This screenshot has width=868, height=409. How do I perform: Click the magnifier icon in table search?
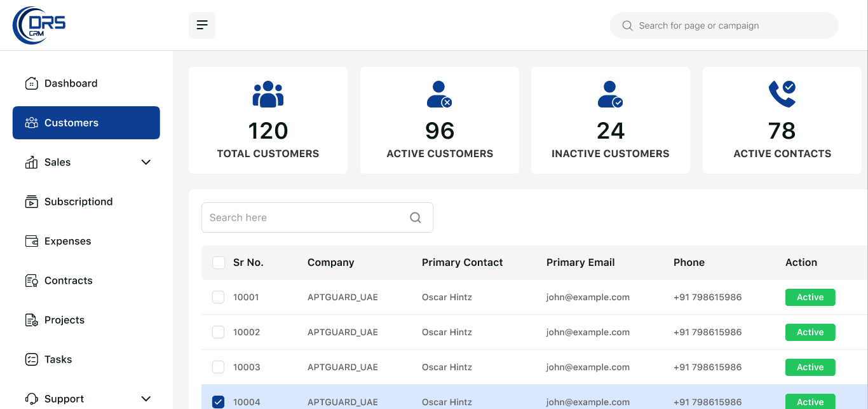click(x=416, y=218)
